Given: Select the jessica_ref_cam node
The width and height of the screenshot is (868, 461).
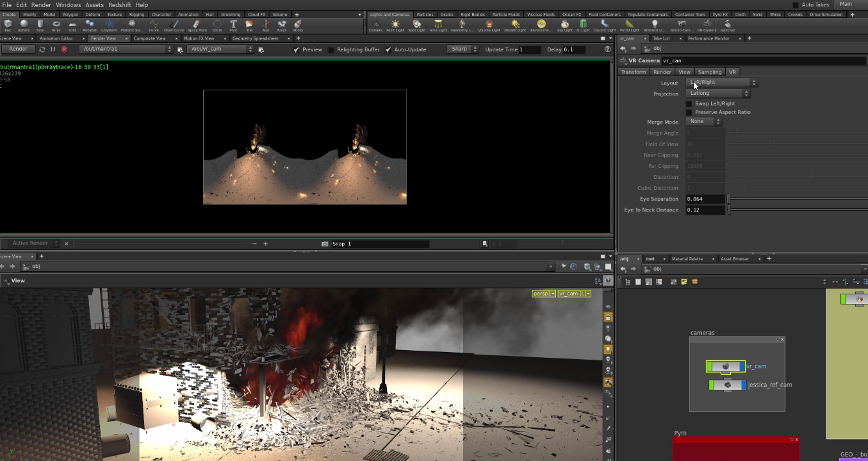Looking at the screenshot, I should pos(727,385).
